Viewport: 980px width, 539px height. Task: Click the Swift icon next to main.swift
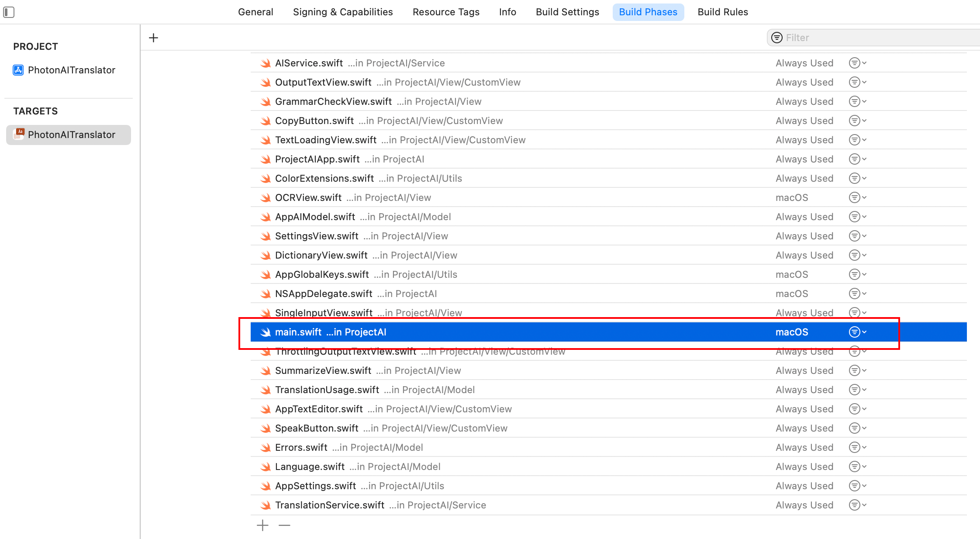tap(266, 332)
